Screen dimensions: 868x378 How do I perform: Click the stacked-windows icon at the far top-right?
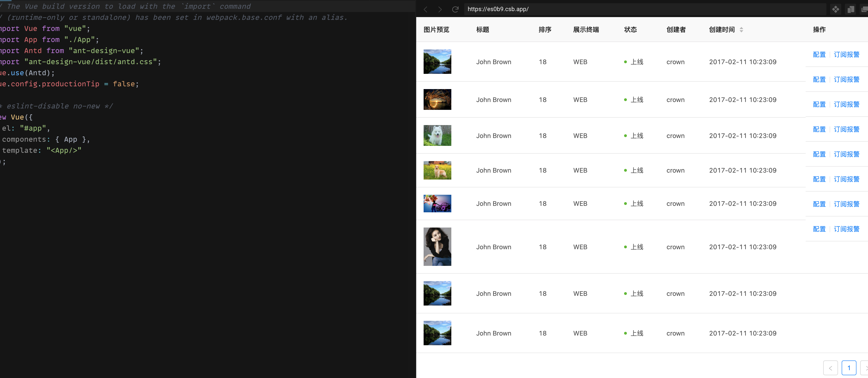(864, 9)
